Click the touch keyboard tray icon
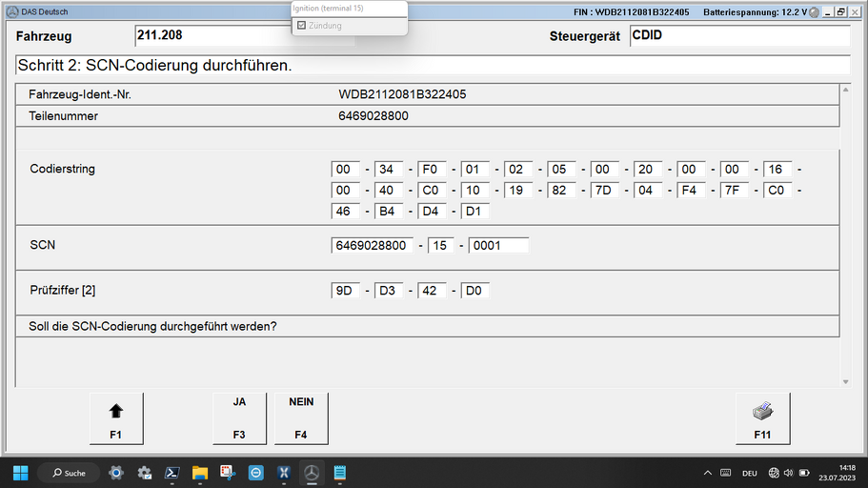The width and height of the screenshot is (868, 488). pos(726,473)
